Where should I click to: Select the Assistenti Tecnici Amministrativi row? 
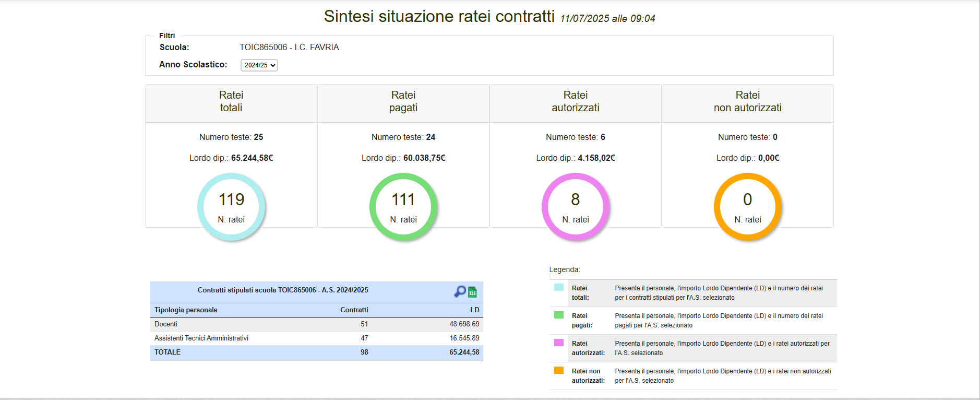pos(316,338)
